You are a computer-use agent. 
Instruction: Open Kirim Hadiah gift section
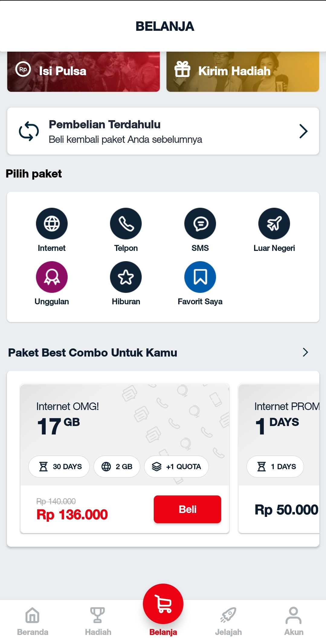[x=242, y=70]
